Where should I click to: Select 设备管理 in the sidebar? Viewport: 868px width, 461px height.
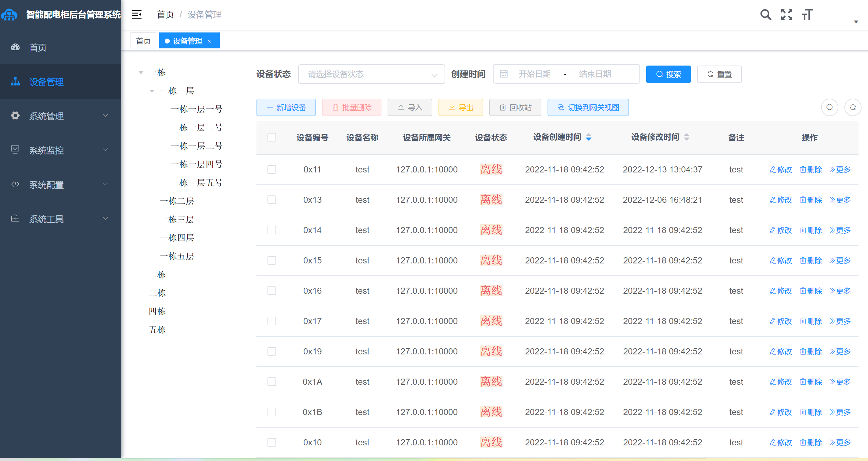(61, 81)
